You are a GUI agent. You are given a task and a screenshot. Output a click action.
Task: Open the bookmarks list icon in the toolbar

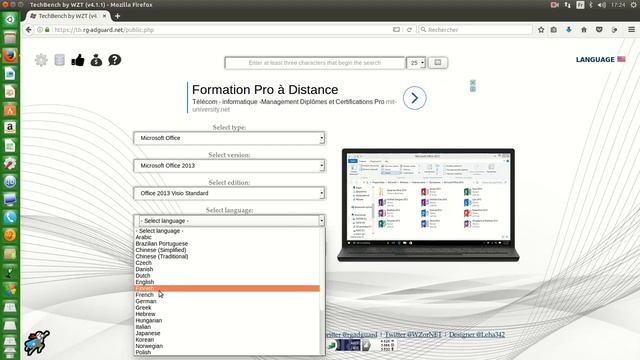(x=553, y=30)
